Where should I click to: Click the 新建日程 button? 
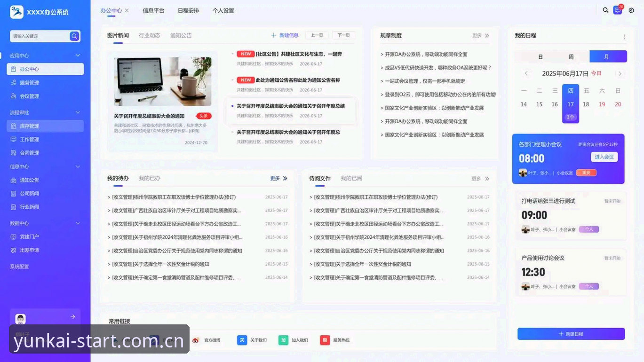point(571,334)
